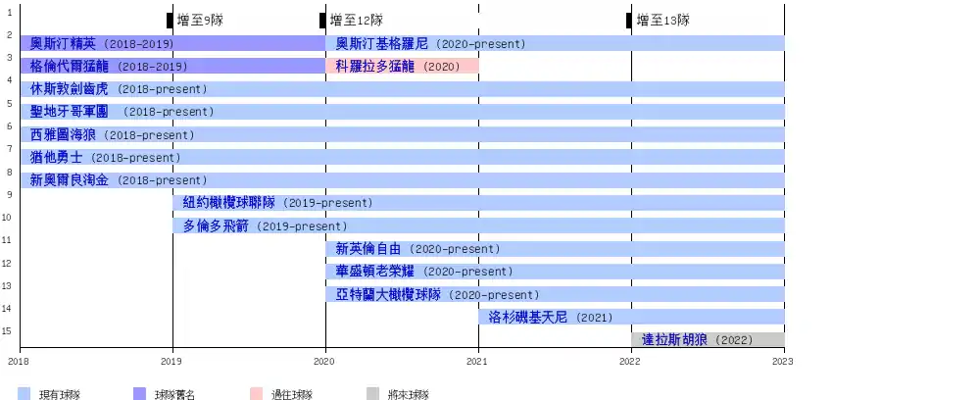Open the 奧斯汀精英 team link
The width and height of the screenshot is (980, 400).
(63, 44)
